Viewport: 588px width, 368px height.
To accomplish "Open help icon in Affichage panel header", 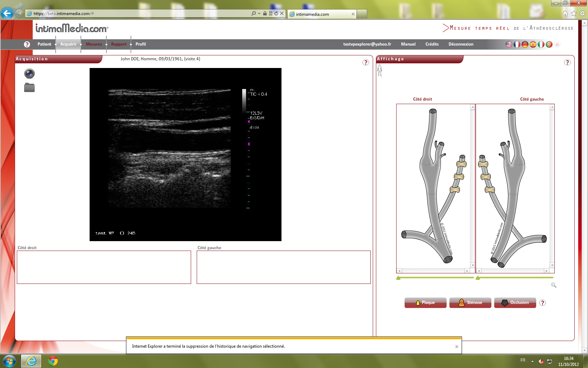I will click(x=567, y=62).
